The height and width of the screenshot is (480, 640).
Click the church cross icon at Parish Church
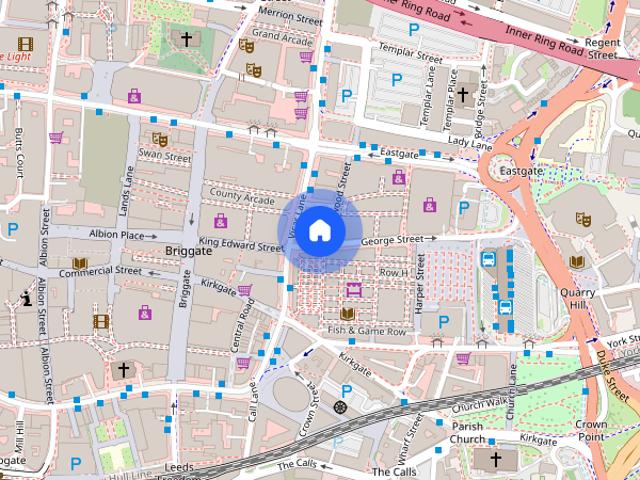496,459
